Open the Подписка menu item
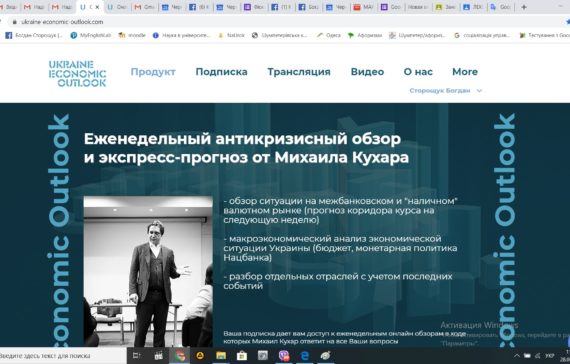This screenshot has width=570, height=364. pyautogui.click(x=221, y=72)
